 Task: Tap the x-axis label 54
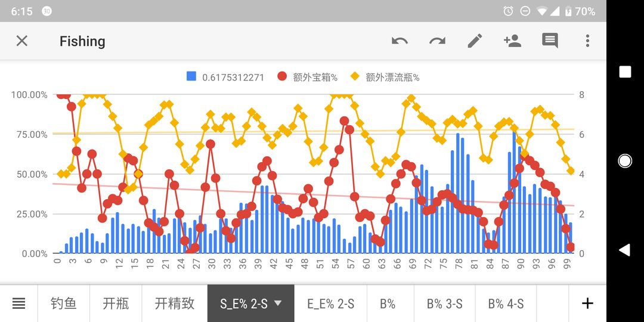click(336, 264)
